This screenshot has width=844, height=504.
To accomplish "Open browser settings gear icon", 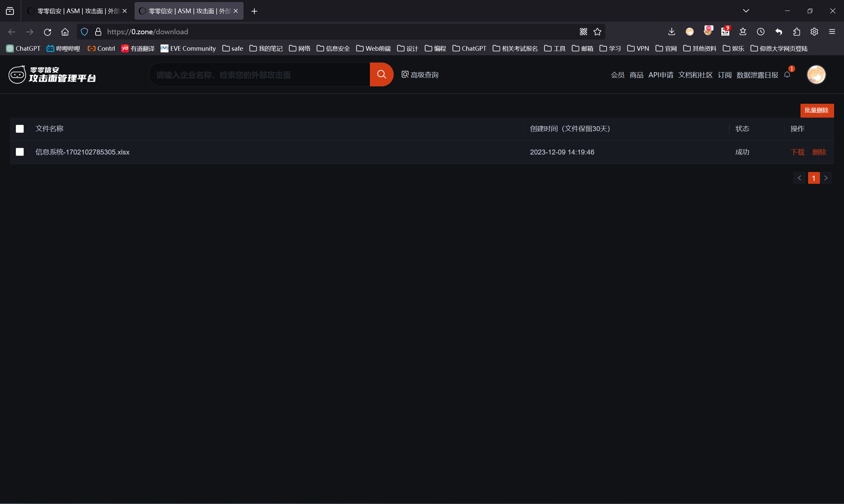I will 814,32.
